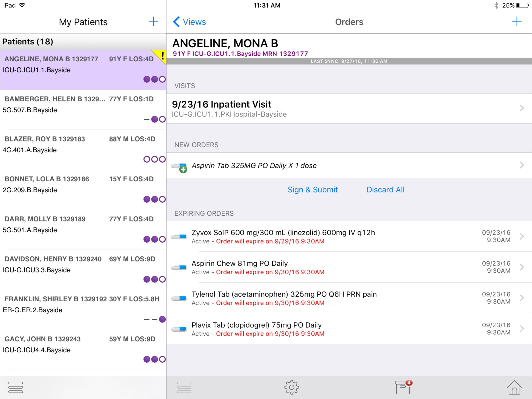Screen dimensions: 532x399
Task: Tap Discard All
Action: pyautogui.click(x=385, y=190)
